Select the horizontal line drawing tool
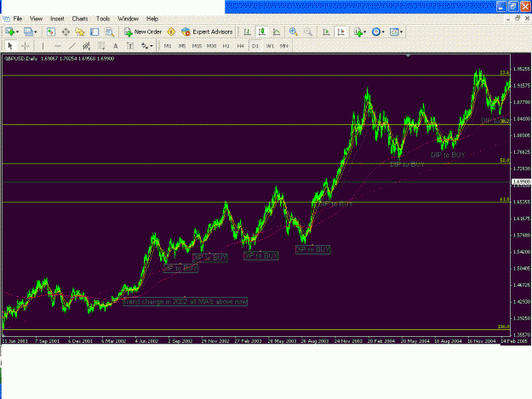The image size is (532, 399). (57, 46)
